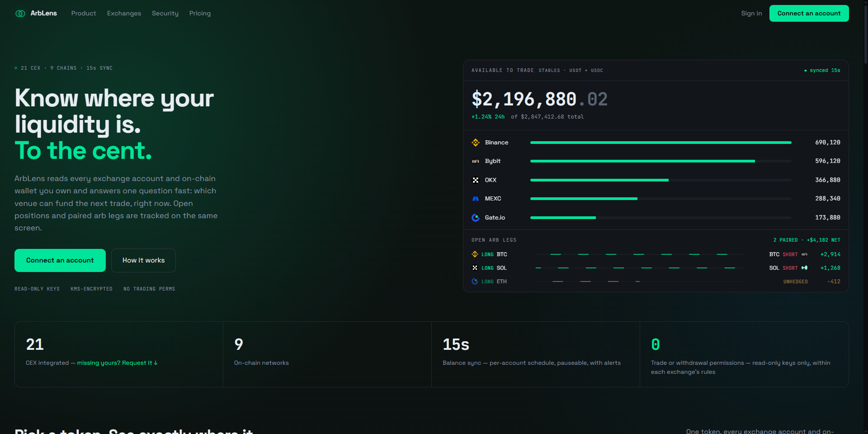
Task: Click the LONG SOL sparkline chart
Action: point(640,268)
